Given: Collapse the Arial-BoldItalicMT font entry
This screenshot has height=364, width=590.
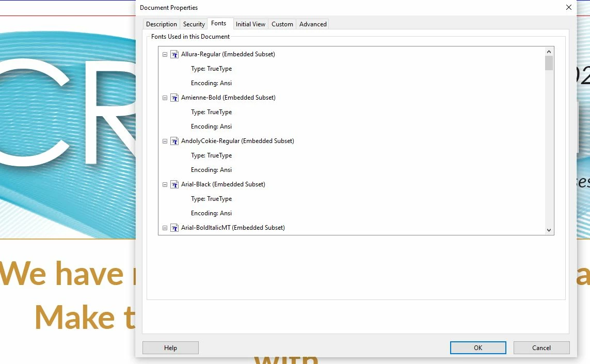Looking at the screenshot, I should click(x=165, y=228).
